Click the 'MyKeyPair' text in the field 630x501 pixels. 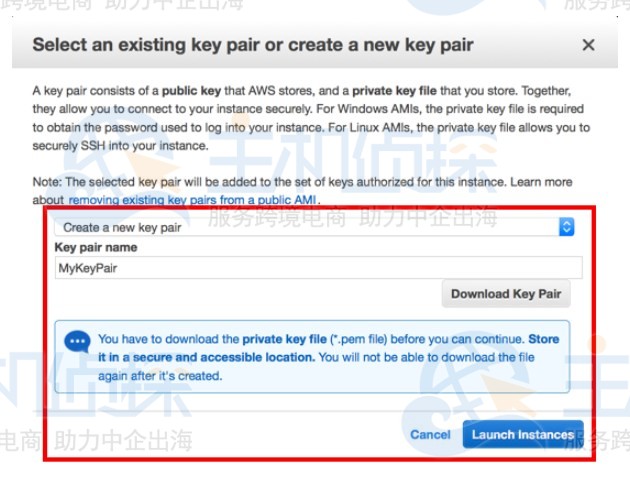pyautogui.click(x=90, y=267)
